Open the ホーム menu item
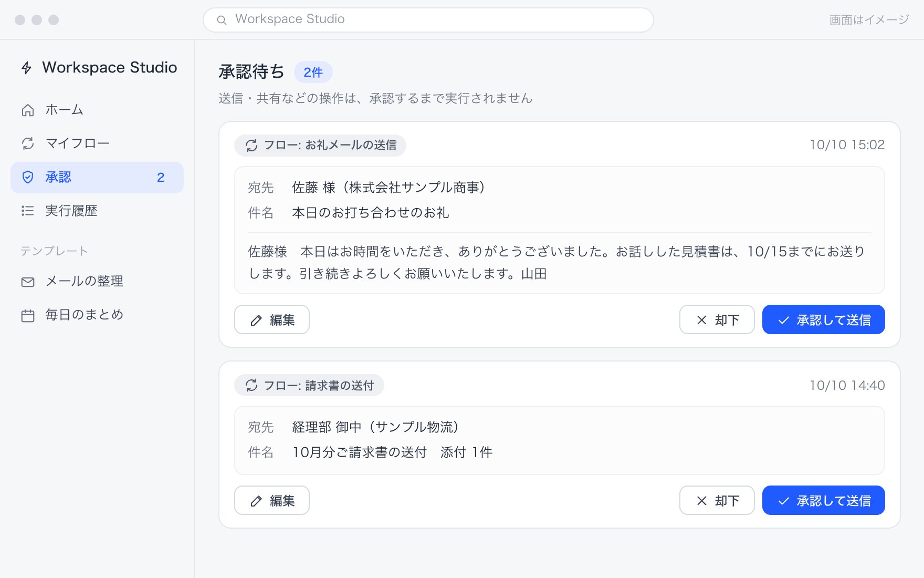Image resolution: width=924 pixels, height=578 pixels. tap(97, 110)
